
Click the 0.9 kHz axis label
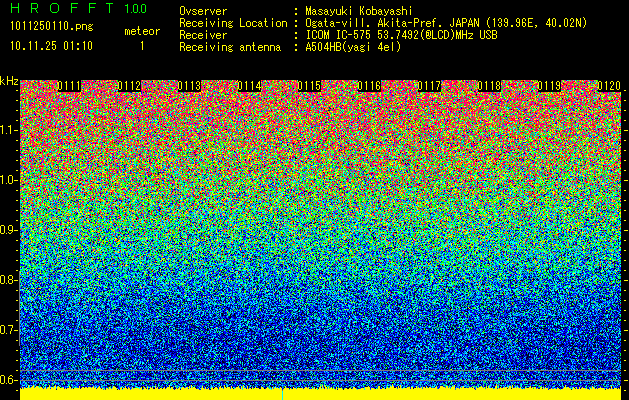(9, 230)
